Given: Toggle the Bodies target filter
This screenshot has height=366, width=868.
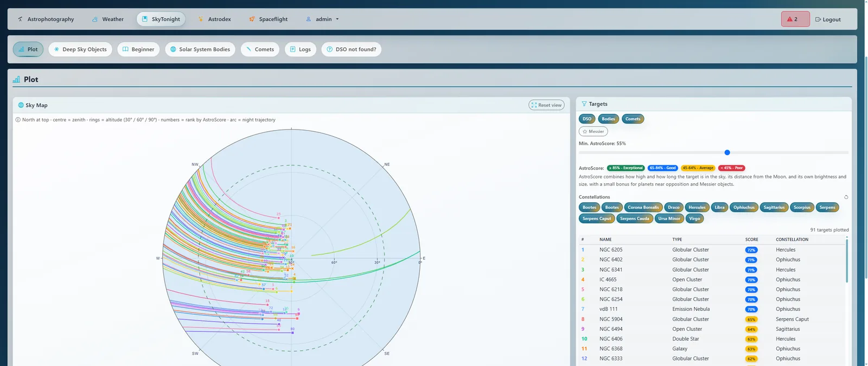Looking at the screenshot, I should point(609,119).
